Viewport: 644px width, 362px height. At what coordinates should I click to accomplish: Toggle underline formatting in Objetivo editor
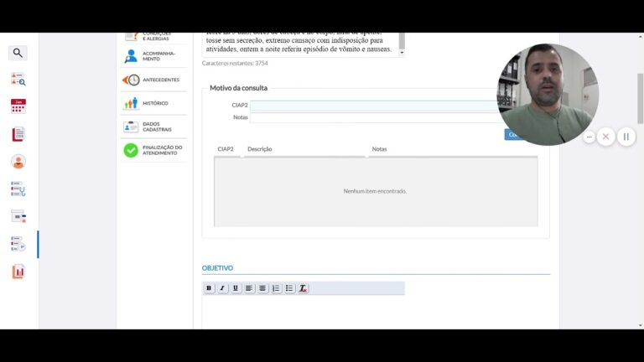pyautogui.click(x=236, y=288)
